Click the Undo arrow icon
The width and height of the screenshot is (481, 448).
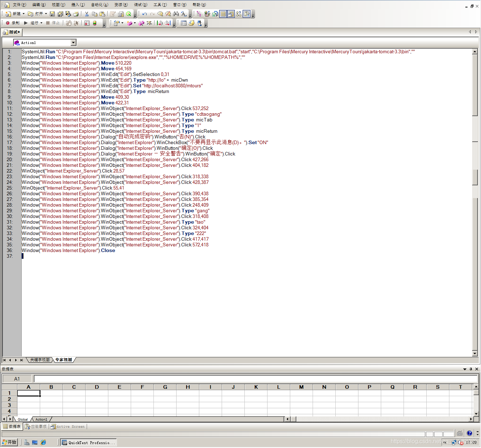click(x=145, y=14)
